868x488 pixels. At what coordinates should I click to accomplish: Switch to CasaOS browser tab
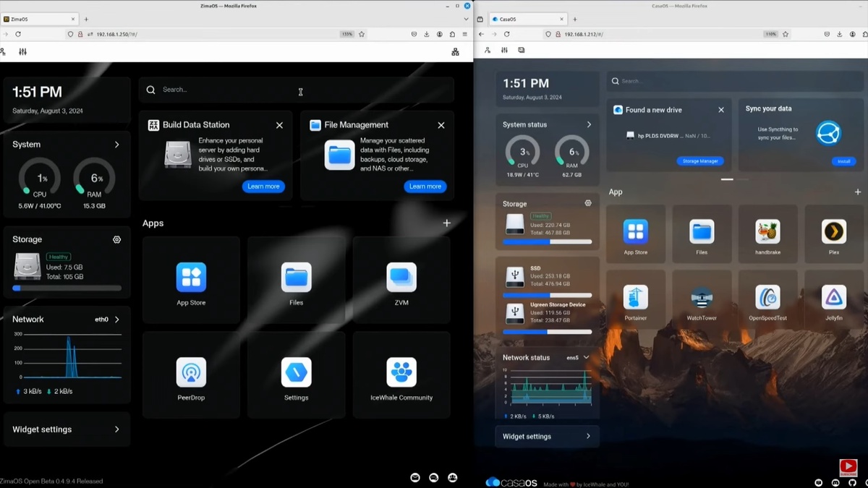point(527,20)
